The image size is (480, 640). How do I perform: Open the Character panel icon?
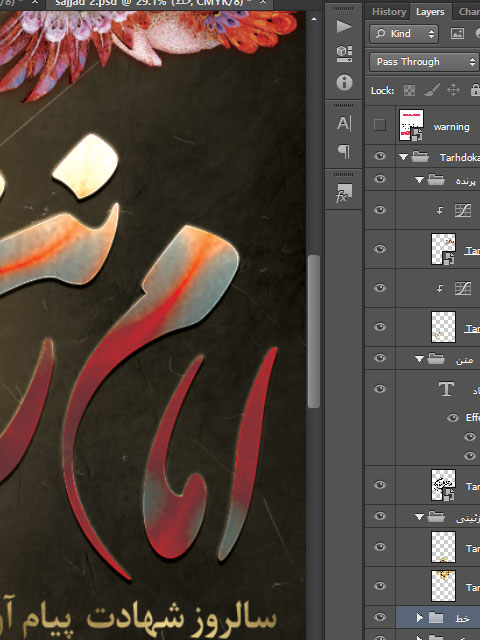[344, 123]
